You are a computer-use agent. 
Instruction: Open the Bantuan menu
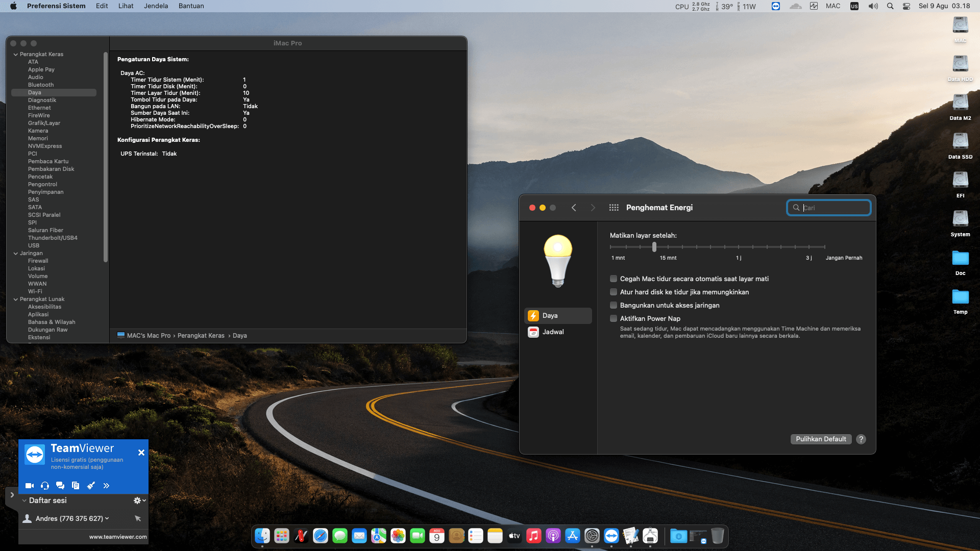point(191,6)
